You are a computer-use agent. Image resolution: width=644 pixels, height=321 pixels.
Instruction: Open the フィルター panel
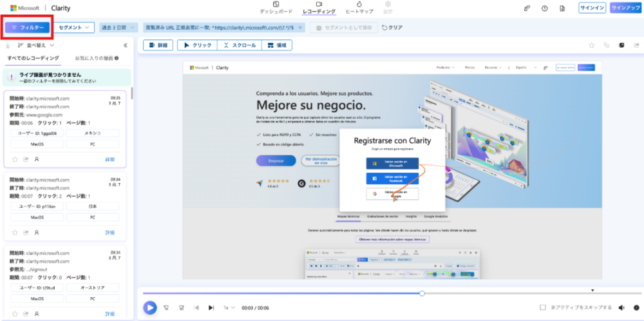tap(27, 28)
